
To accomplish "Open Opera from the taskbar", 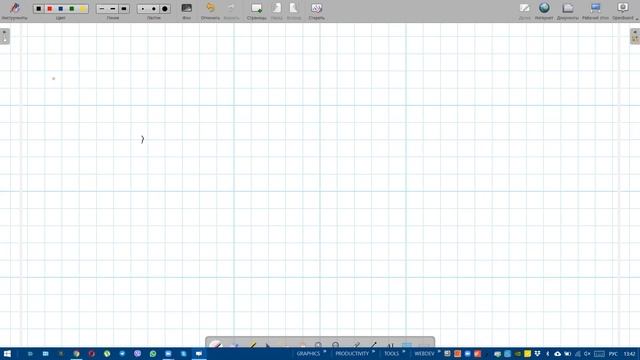I will (x=91, y=353).
